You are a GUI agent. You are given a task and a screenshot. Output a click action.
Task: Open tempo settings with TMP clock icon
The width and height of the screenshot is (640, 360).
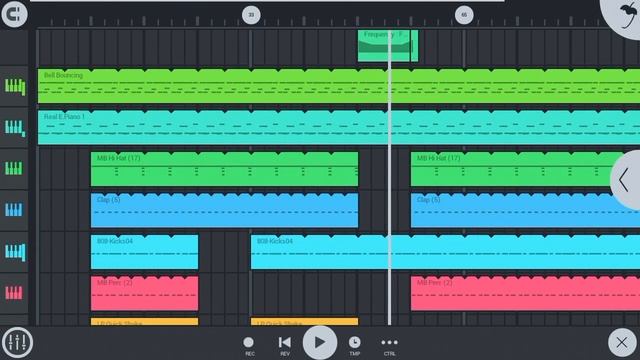pos(354,345)
